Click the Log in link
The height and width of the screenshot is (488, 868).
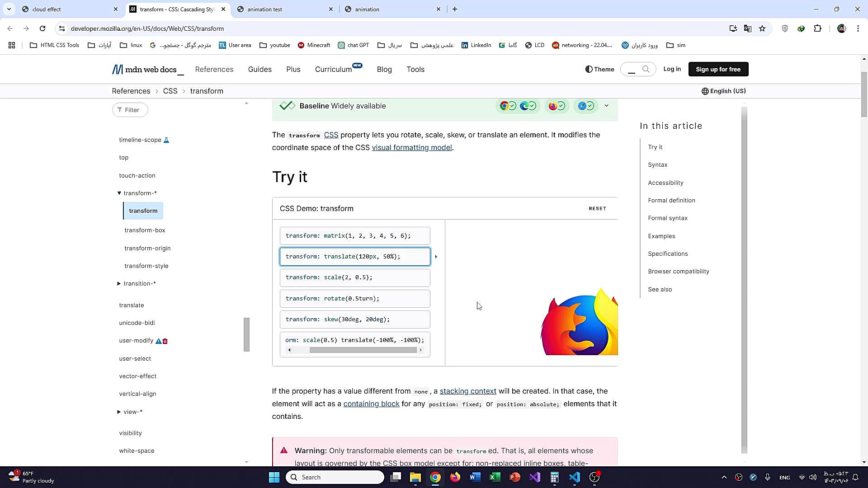(x=672, y=69)
